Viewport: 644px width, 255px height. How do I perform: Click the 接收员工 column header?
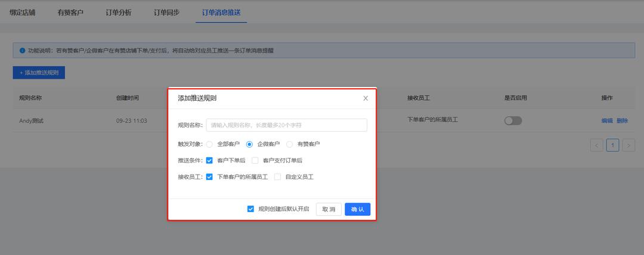coord(419,98)
